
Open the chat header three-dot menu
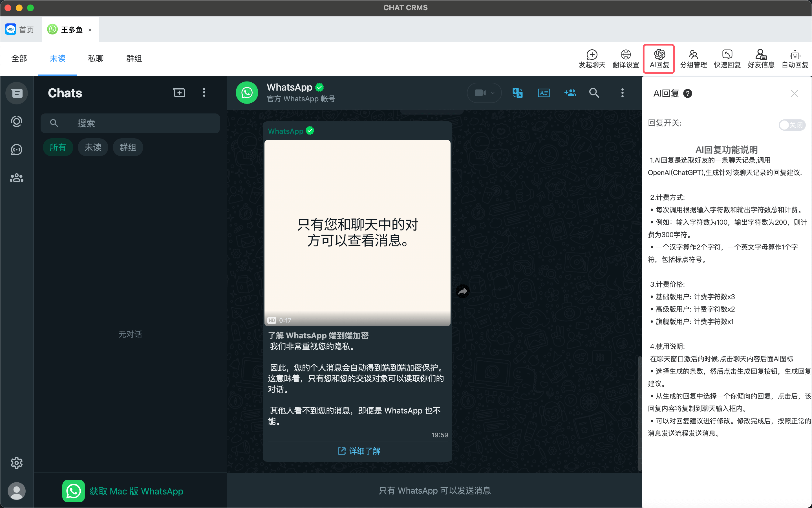click(x=623, y=93)
